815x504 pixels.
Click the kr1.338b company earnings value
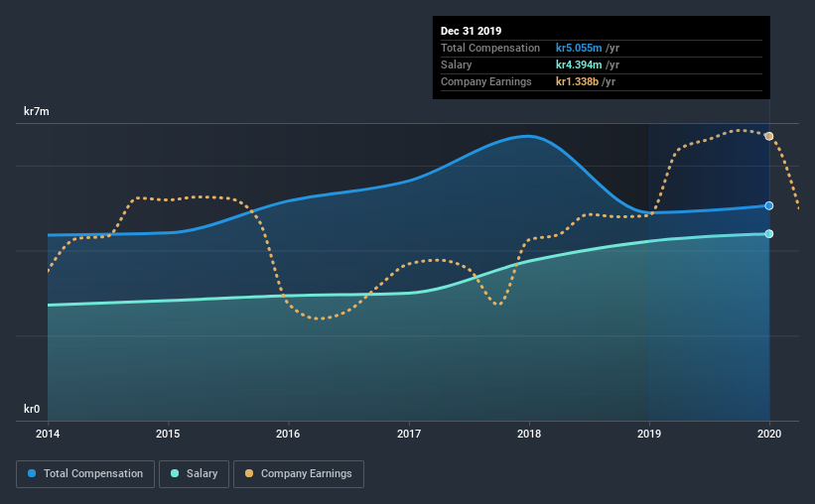click(x=577, y=81)
